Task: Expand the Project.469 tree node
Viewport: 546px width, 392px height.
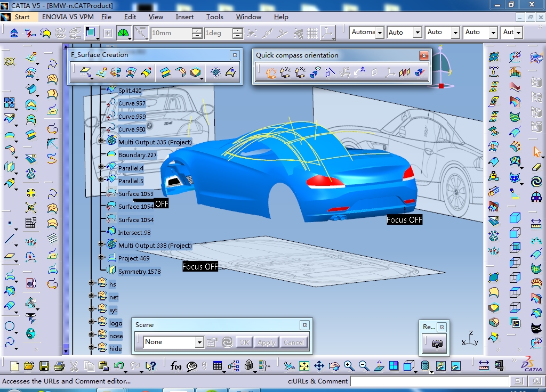Action: click(101, 257)
